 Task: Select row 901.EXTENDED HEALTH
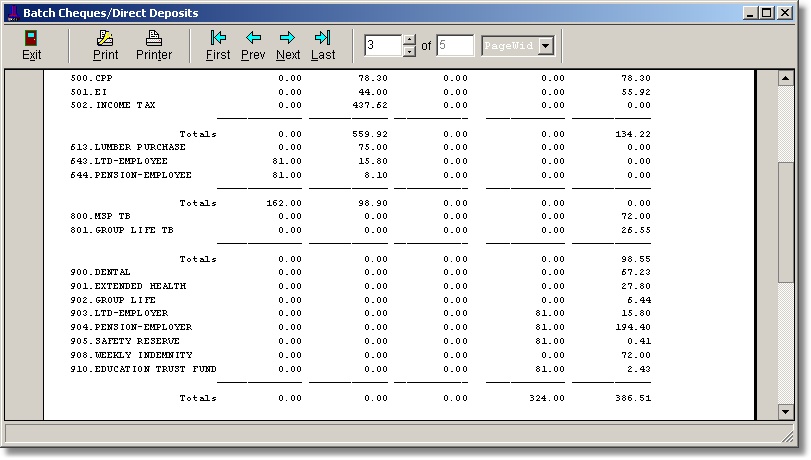pos(128,286)
